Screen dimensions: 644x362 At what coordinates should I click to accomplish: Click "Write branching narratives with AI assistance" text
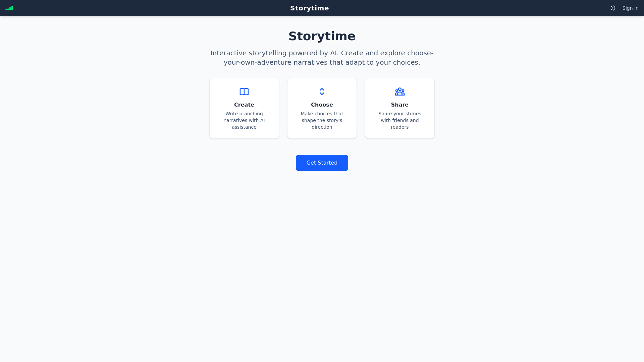(244, 120)
